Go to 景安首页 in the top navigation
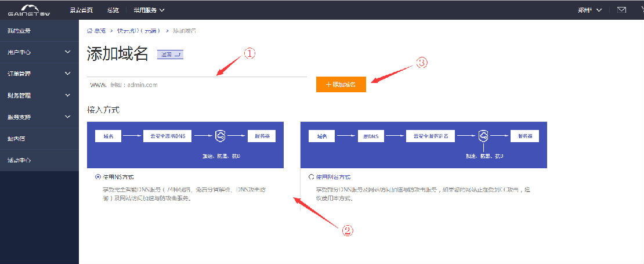644x264 pixels. pyautogui.click(x=81, y=10)
